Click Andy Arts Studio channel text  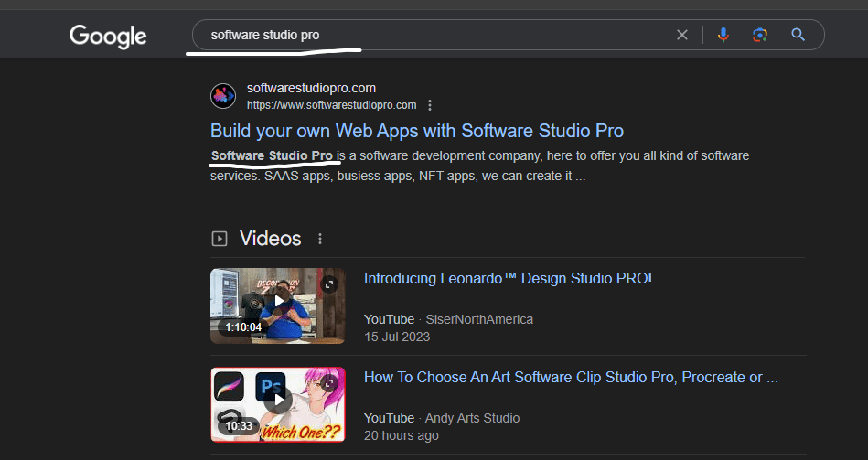[472, 418]
